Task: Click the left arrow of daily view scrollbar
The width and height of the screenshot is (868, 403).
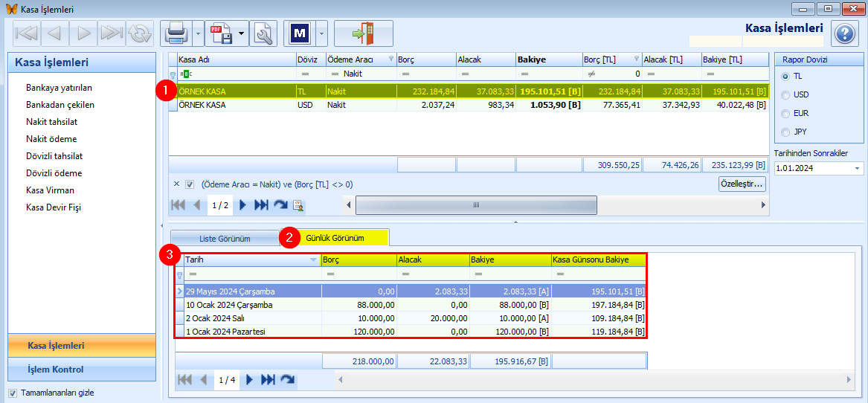Action: [339, 380]
